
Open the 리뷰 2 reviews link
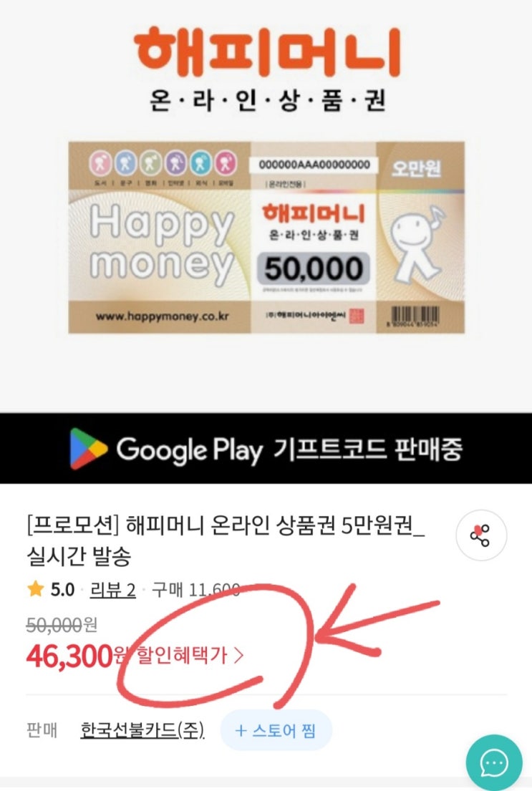[x=113, y=589]
